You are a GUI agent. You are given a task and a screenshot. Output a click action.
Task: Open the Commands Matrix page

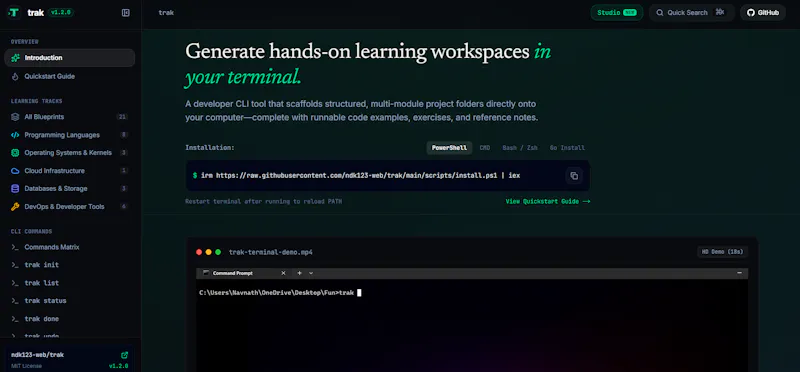click(x=69, y=247)
